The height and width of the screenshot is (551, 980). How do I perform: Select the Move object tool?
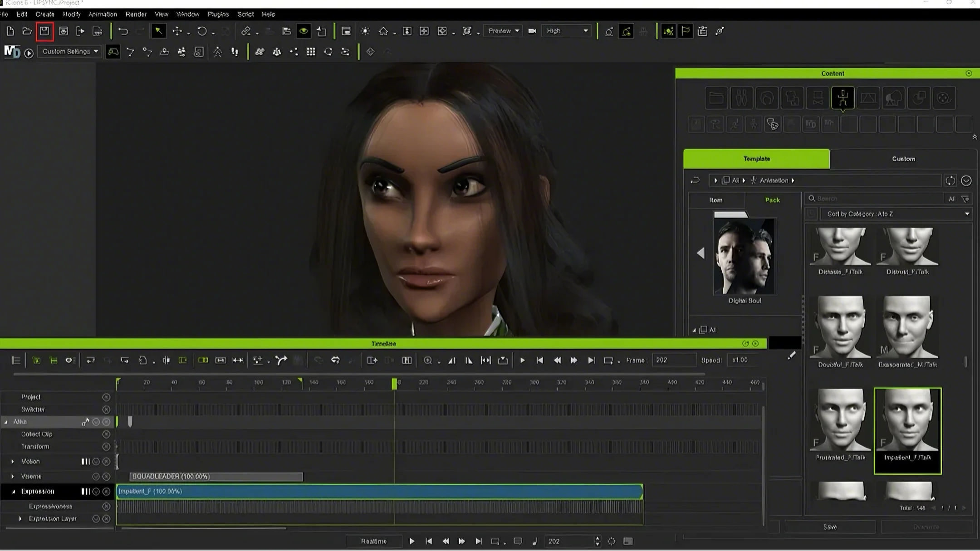pyautogui.click(x=177, y=31)
